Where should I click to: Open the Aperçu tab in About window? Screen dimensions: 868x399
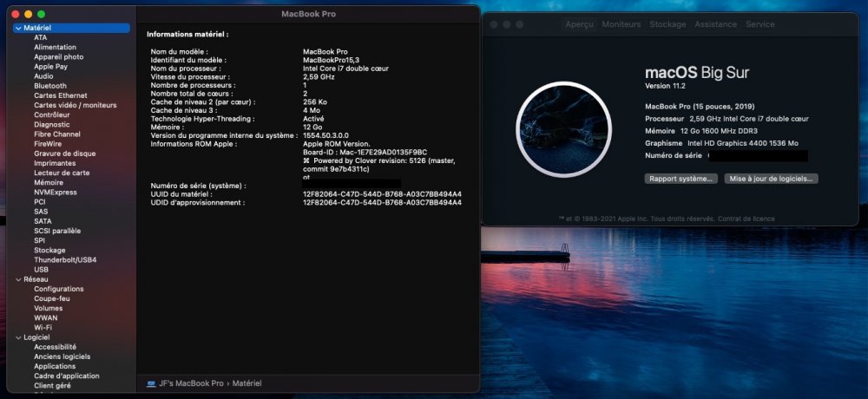(579, 24)
